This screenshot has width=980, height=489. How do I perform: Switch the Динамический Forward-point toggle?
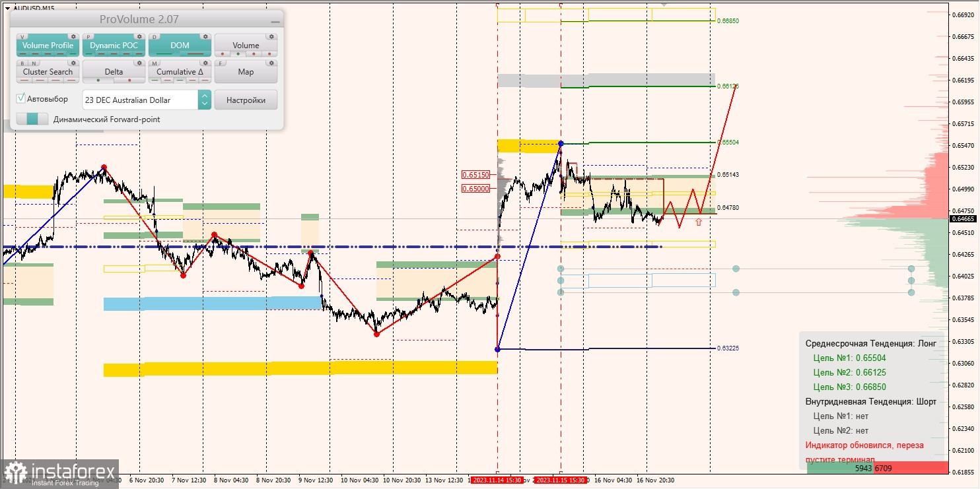point(32,119)
